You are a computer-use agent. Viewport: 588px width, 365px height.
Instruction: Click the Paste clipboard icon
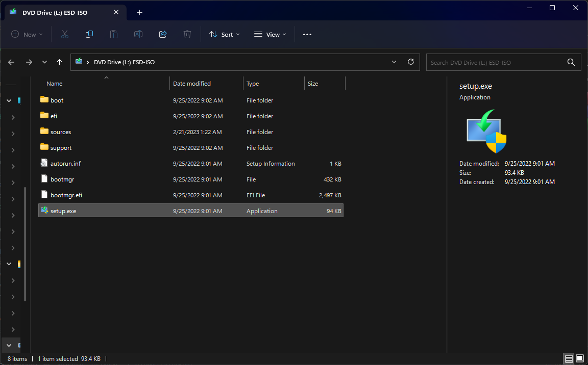click(x=114, y=35)
